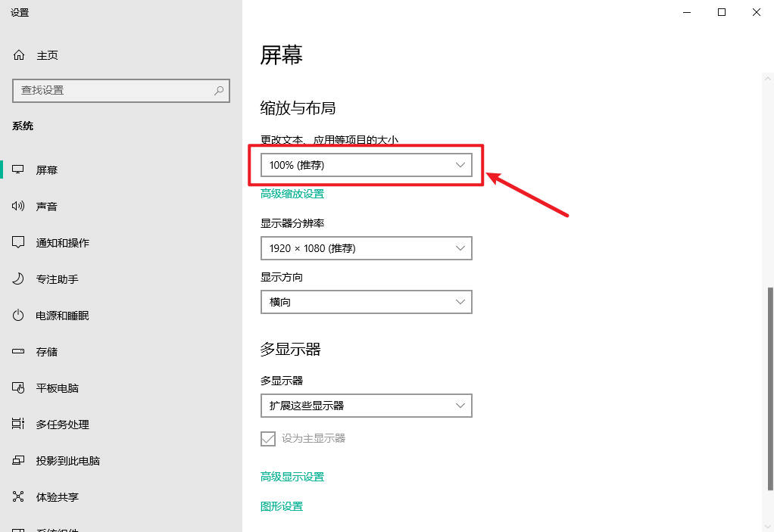Click the moon icon for 专注助手
774x532 pixels.
[x=18, y=279]
